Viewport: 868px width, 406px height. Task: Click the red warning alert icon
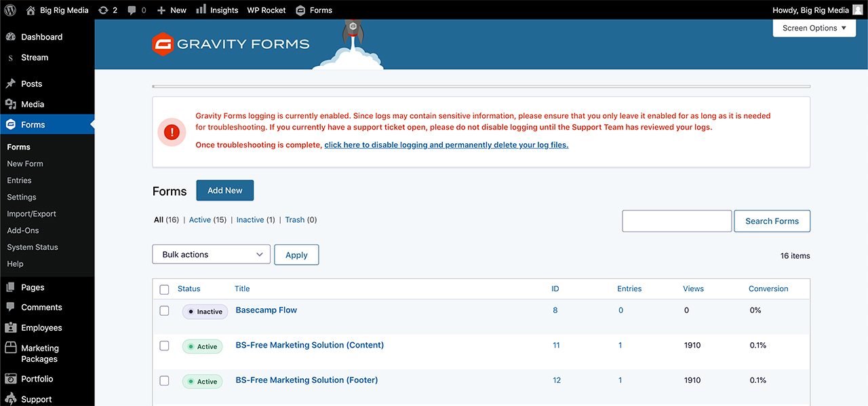[x=172, y=132]
